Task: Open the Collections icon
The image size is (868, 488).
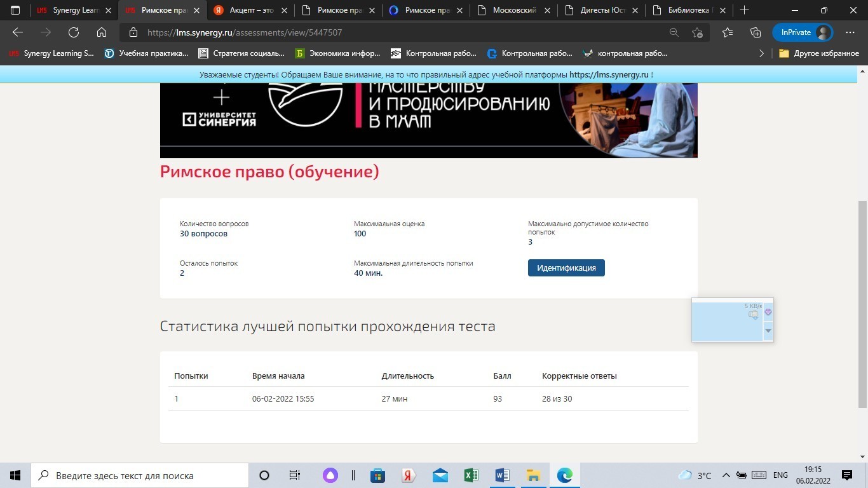Action: click(756, 32)
